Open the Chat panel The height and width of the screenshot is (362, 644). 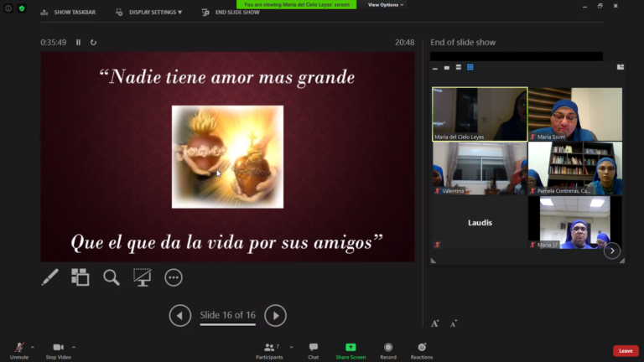[313, 350]
